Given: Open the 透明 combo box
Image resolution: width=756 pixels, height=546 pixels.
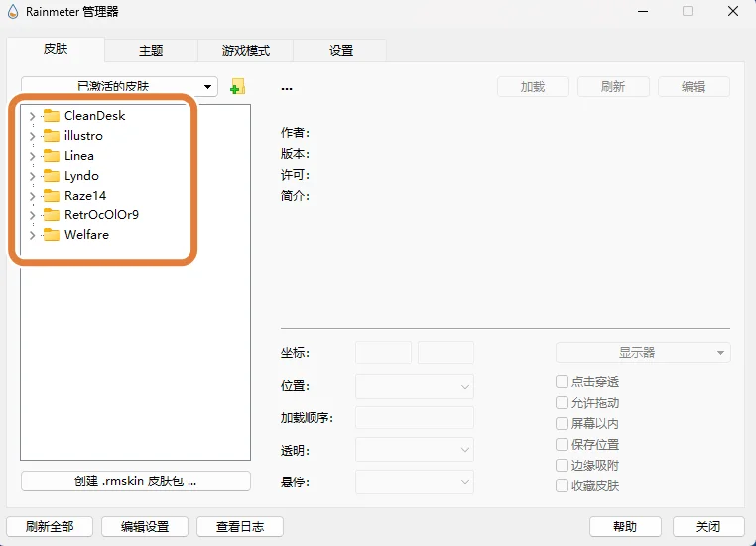Looking at the screenshot, I should 415,450.
